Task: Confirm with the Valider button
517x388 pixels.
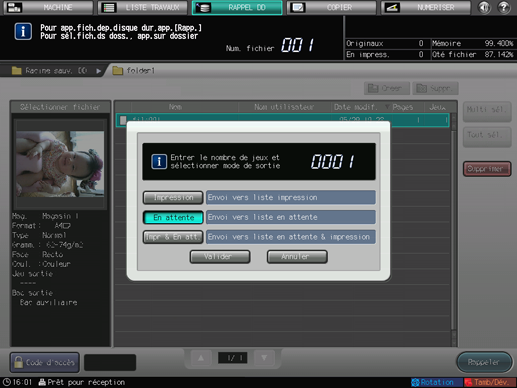Action: [x=220, y=257]
